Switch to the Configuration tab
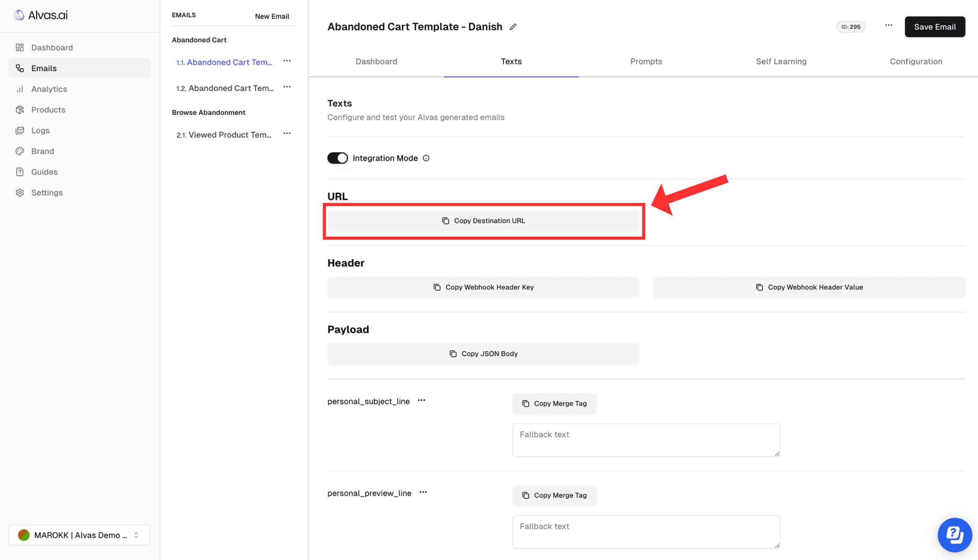 [x=916, y=62]
